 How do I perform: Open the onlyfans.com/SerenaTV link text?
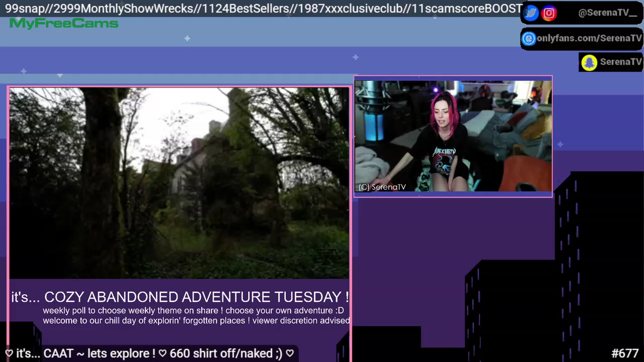[x=589, y=38]
